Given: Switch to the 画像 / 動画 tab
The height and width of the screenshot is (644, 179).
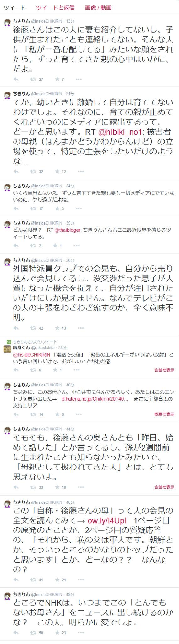Looking at the screenshot, I should [x=98, y=8].
